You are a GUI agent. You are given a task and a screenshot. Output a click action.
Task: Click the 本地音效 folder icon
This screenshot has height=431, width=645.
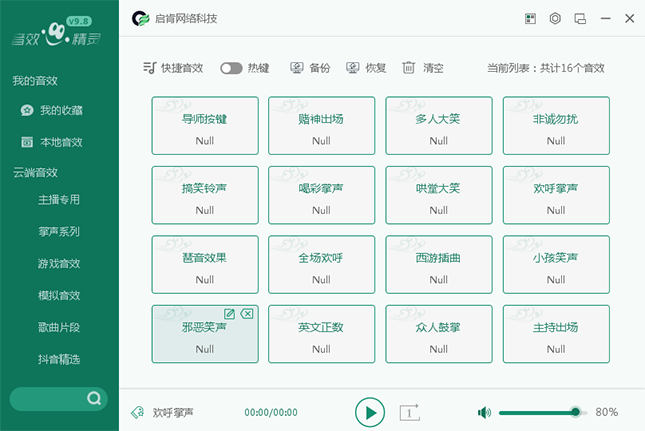point(27,142)
